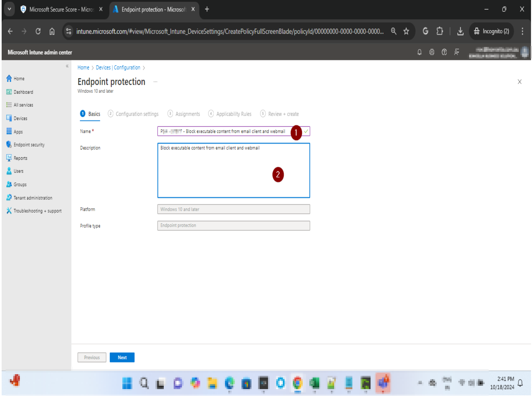
Task: Open the notifications bell in Intune header
Action: (x=420, y=52)
